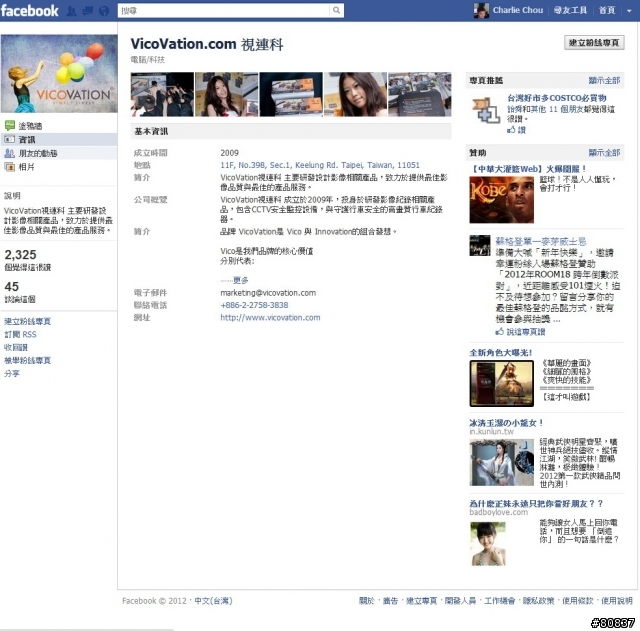Click the 45 talking about this count
The image size is (640, 631).
pyautogui.click(x=11, y=287)
